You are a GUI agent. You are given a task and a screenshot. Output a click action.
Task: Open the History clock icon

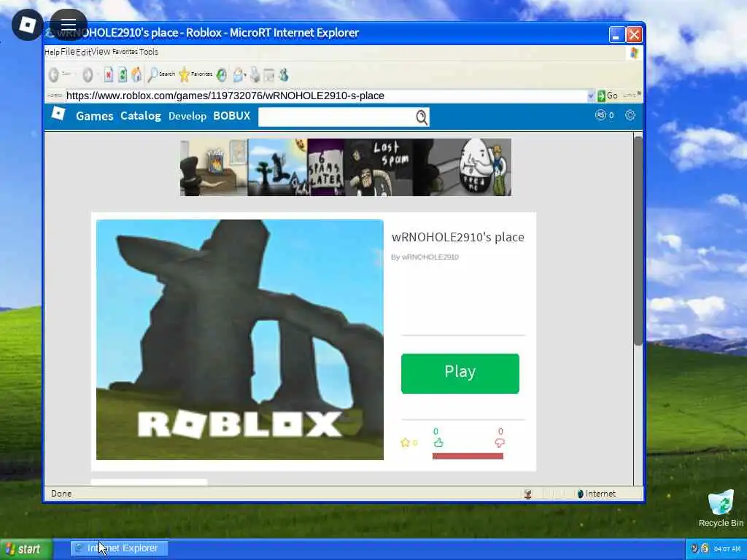[x=222, y=75]
